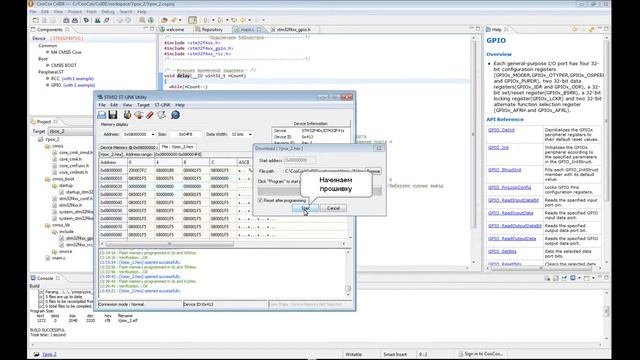Click the Size input field in Memory display
Screen dimensions: 640x360
click(x=186, y=134)
